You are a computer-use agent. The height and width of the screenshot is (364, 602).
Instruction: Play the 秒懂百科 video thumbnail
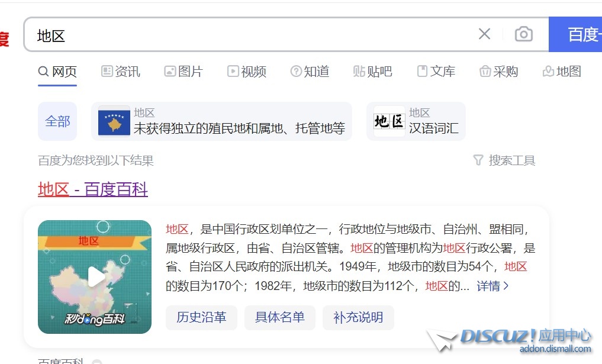pyautogui.click(x=95, y=276)
